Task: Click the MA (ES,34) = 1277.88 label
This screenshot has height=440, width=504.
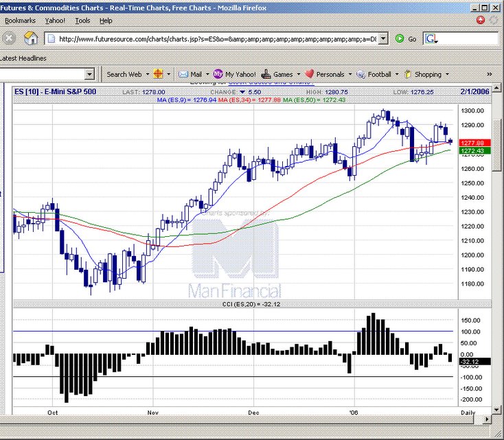Action: 249,100
